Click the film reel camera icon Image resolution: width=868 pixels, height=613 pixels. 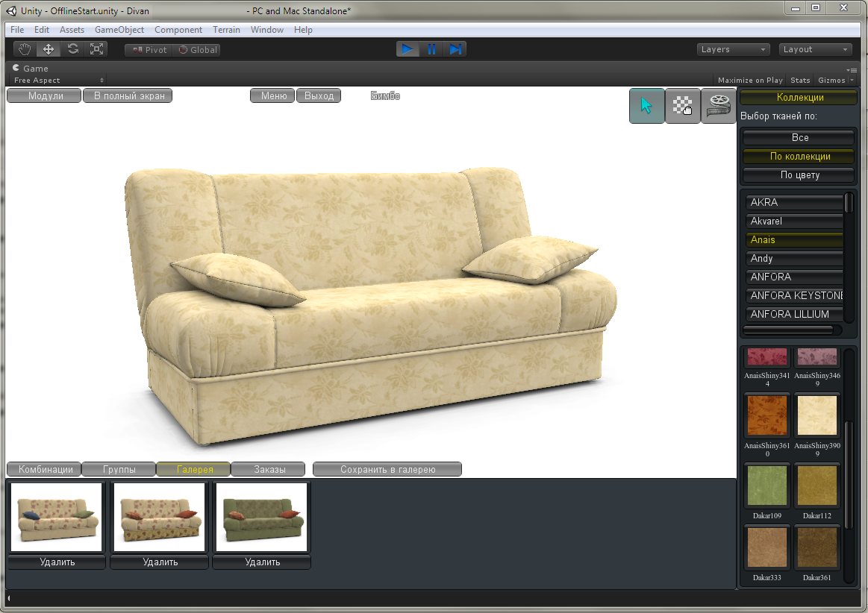pos(719,106)
